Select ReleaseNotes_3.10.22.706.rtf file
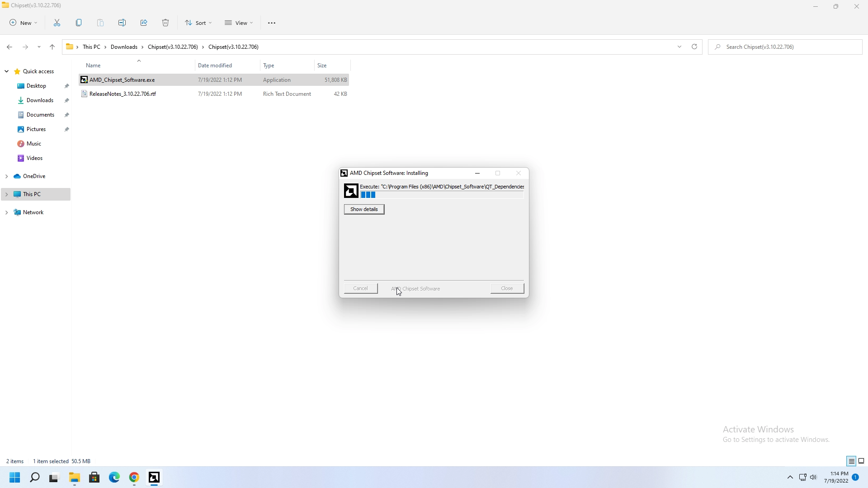This screenshot has width=868, height=488. click(x=214, y=94)
